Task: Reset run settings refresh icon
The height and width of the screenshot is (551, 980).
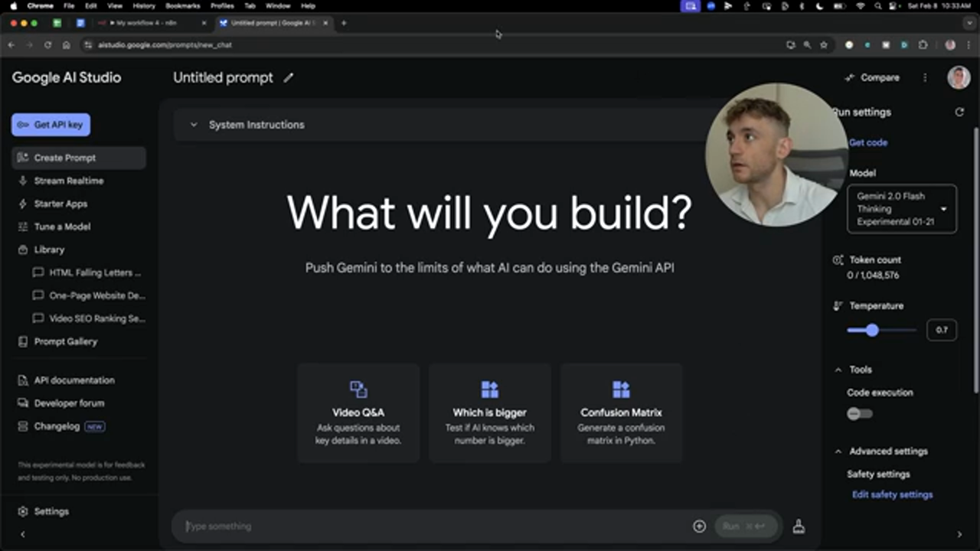Action: pyautogui.click(x=959, y=112)
